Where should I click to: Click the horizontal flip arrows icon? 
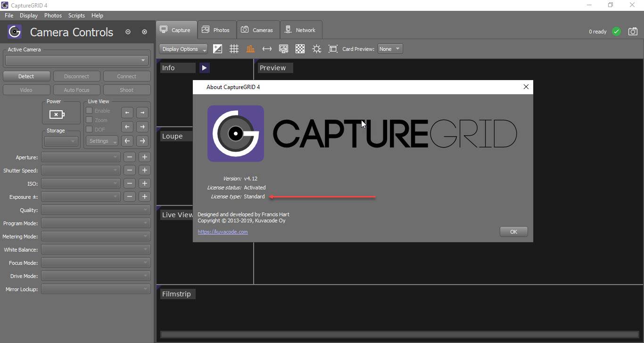tap(267, 49)
